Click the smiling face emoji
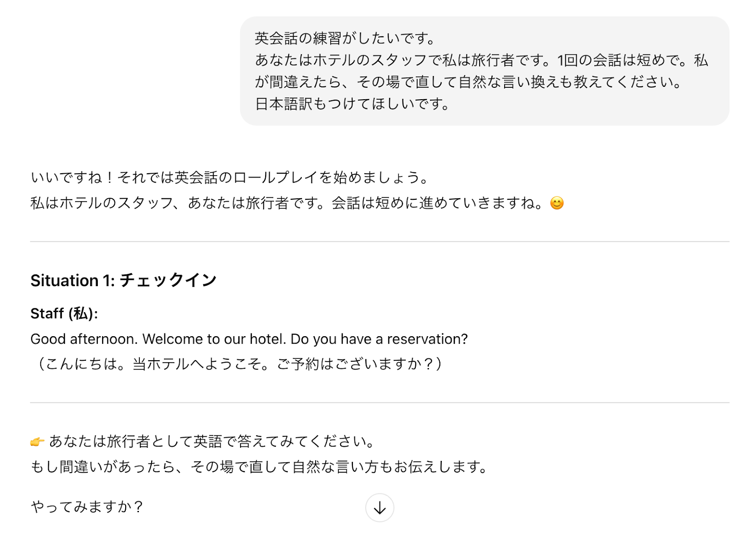The height and width of the screenshot is (535, 756). point(557,203)
